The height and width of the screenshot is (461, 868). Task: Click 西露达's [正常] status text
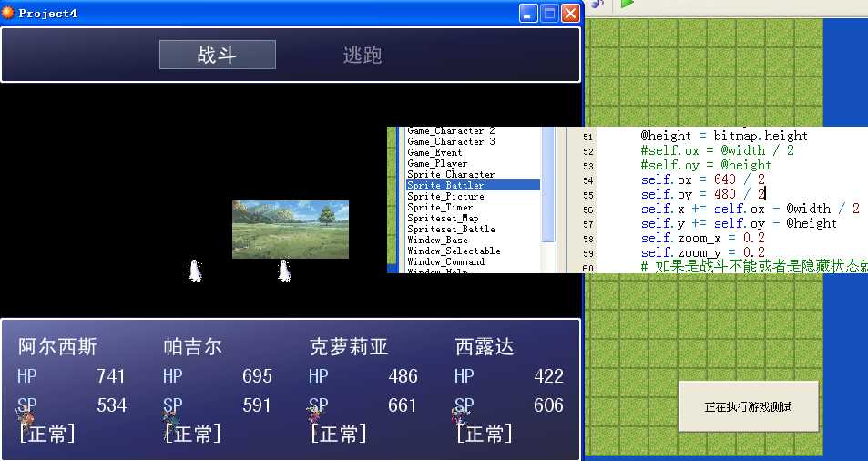coord(485,434)
